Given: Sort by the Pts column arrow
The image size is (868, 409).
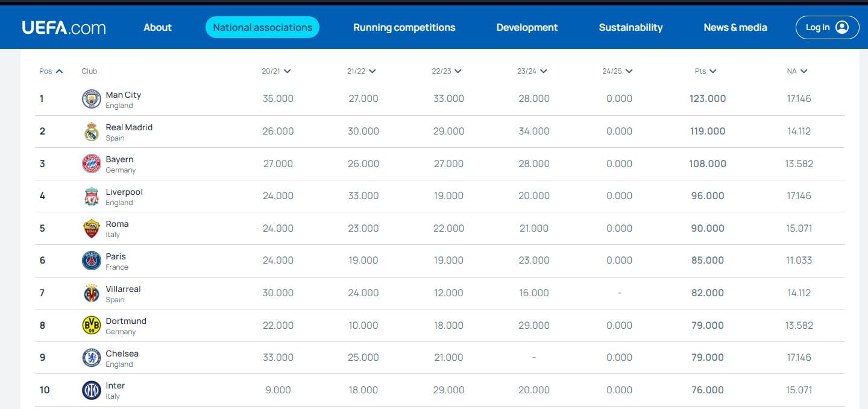Looking at the screenshot, I should (x=713, y=71).
